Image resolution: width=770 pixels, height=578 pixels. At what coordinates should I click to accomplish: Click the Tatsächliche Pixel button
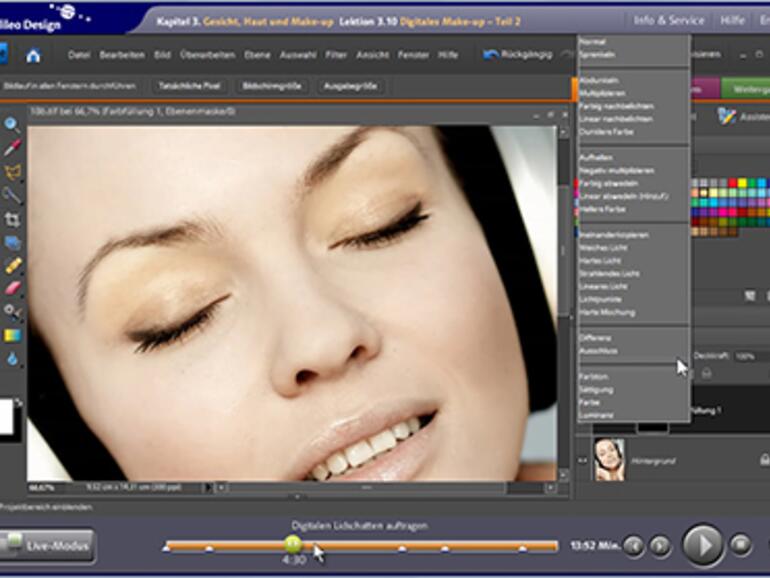click(x=190, y=87)
